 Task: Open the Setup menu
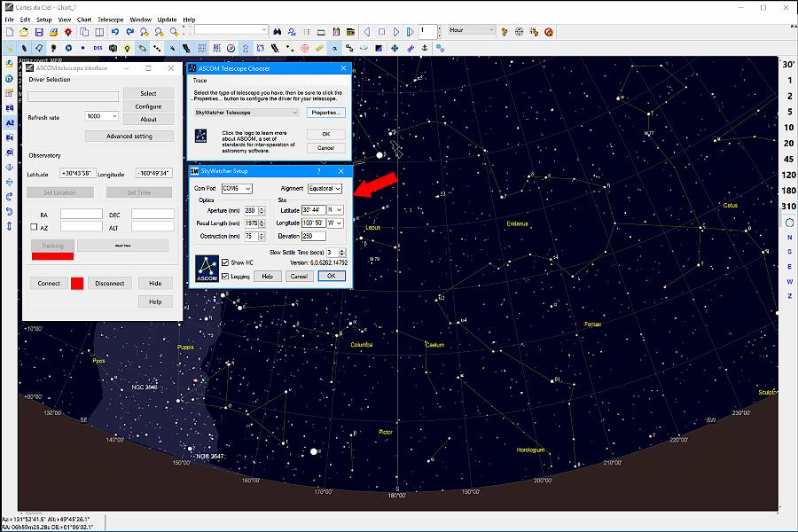click(x=43, y=20)
